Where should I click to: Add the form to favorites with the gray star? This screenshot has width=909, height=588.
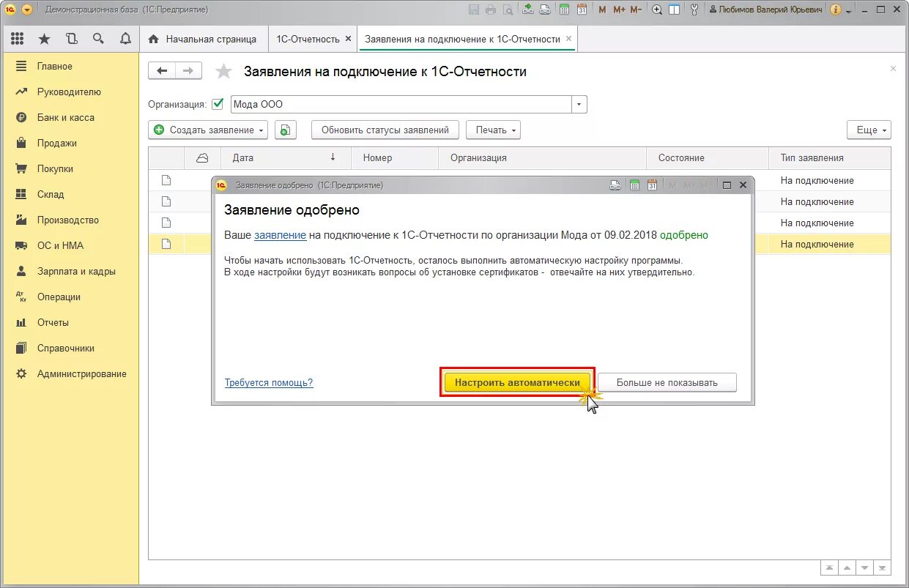point(223,71)
